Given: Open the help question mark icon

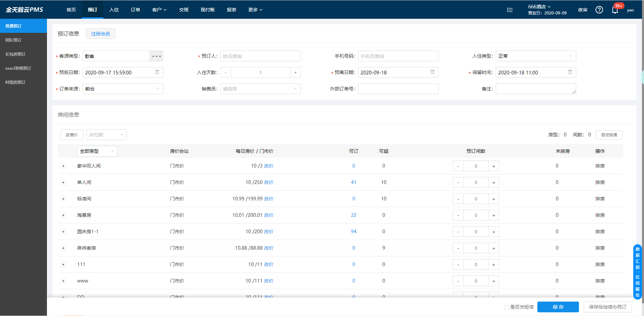Looking at the screenshot, I should pyautogui.click(x=599, y=10).
